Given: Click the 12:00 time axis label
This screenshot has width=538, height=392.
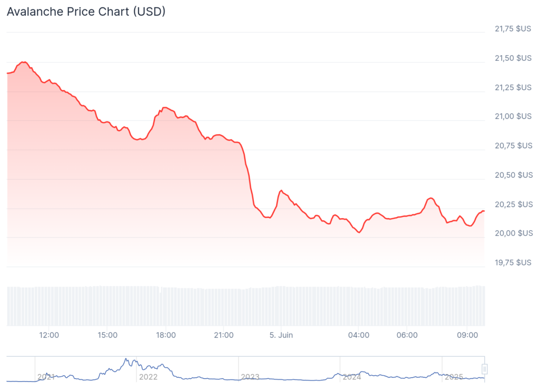Looking at the screenshot, I should (x=49, y=335).
